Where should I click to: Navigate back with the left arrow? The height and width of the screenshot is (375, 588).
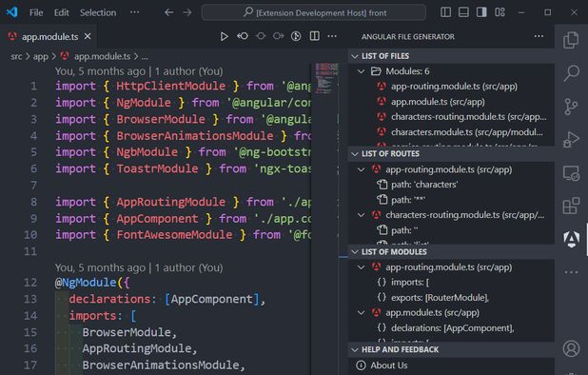[x=168, y=12]
